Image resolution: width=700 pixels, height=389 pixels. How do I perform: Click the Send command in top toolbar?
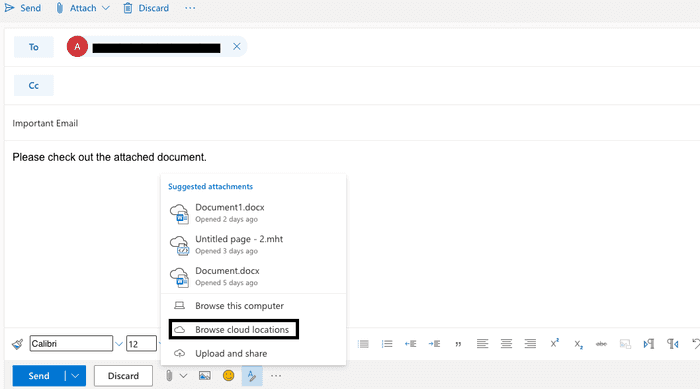pyautogui.click(x=23, y=8)
